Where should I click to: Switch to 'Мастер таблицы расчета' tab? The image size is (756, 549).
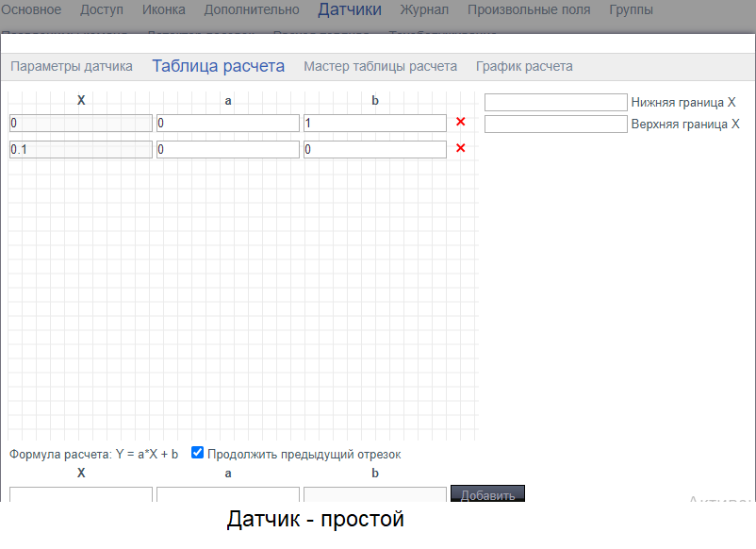pyautogui.click(x=380, y=66)
